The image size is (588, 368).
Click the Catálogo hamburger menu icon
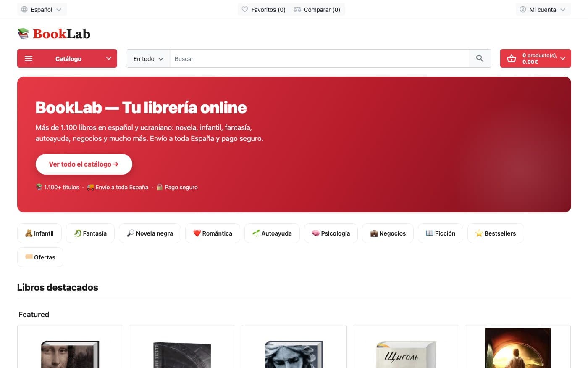click(x=29, y=58)
